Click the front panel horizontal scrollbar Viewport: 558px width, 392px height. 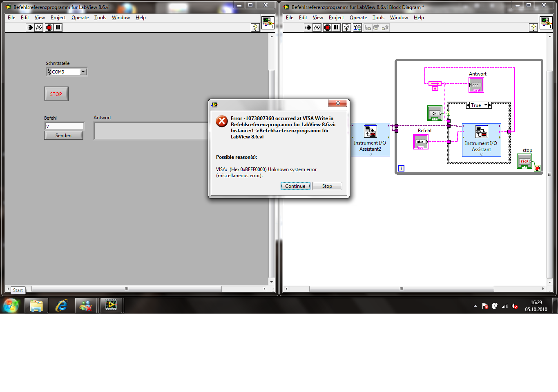[127, 289]
